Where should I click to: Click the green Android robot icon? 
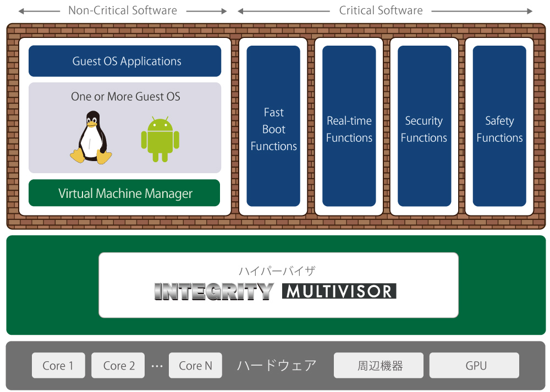point(160,139)
